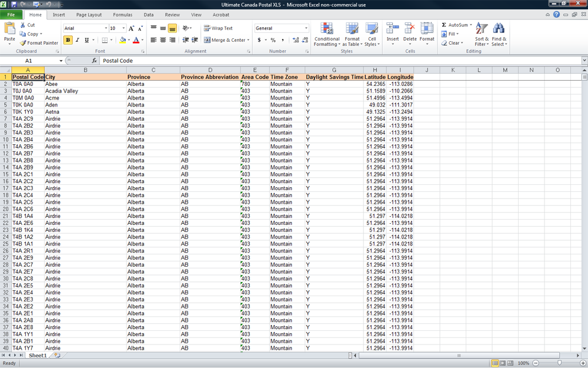This screenshot has width=588, height=368.
Task: Open Find & Select binoculars
Action: pyautogui.click(x=499, y=34)
